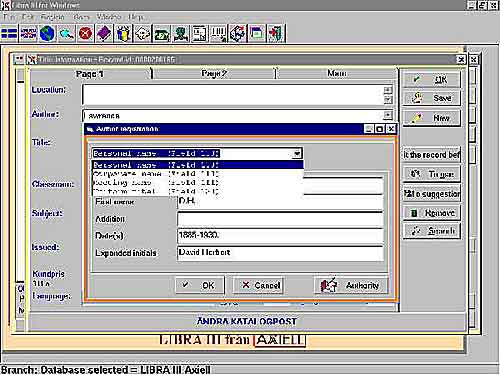Click into the Expanded initials field
The height and width of the screenshot is (375, 500).
(x=280, y=253)
